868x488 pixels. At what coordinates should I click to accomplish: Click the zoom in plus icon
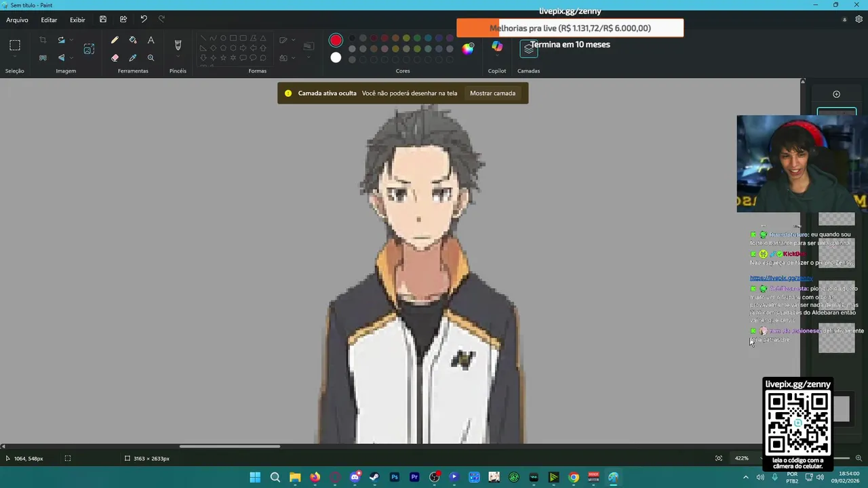pos(859,458)
